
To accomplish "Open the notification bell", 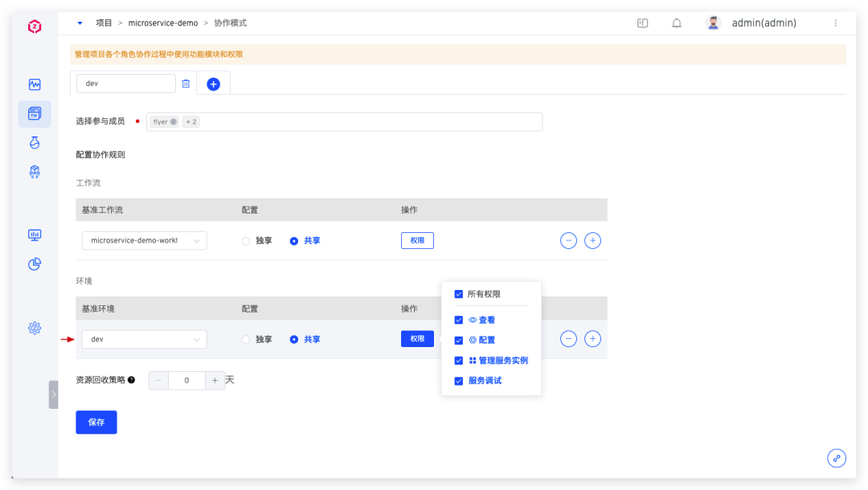I will coord(677,23).
